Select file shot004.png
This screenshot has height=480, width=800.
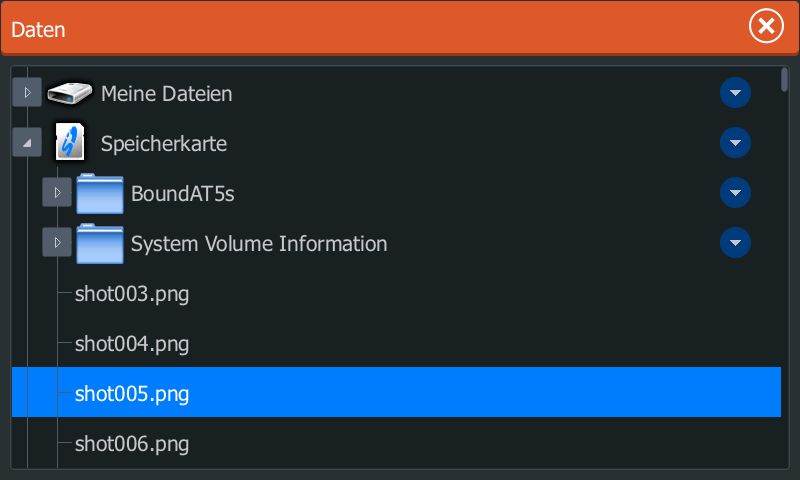tap(132, 344)
